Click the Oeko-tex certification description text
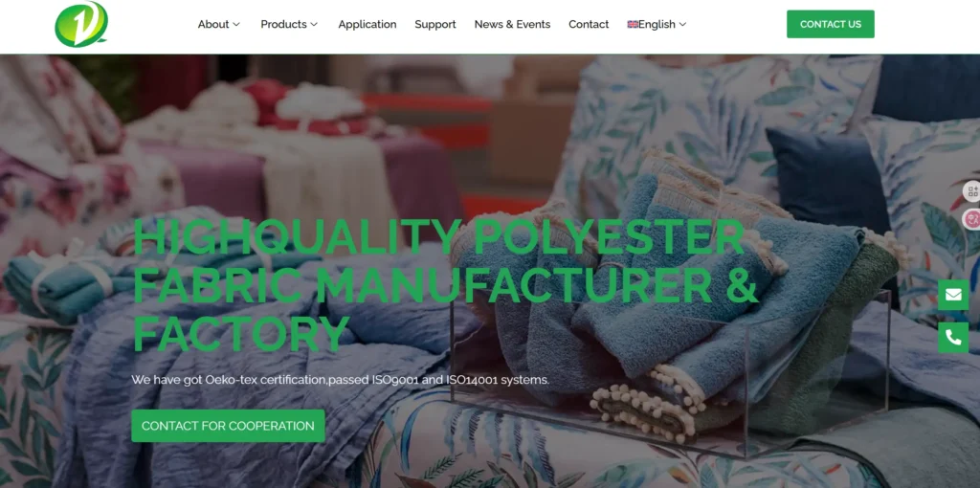 (341, 379)
